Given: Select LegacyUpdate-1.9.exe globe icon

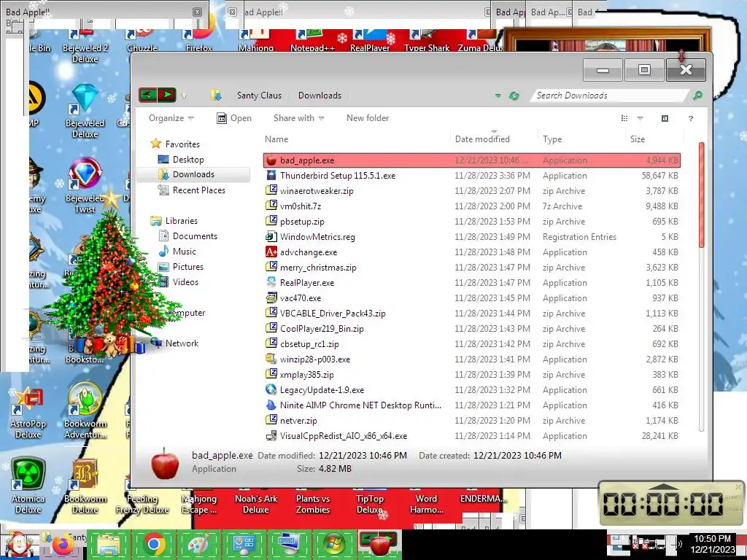Looking at the screenshot, I should (x=271, y=389).
